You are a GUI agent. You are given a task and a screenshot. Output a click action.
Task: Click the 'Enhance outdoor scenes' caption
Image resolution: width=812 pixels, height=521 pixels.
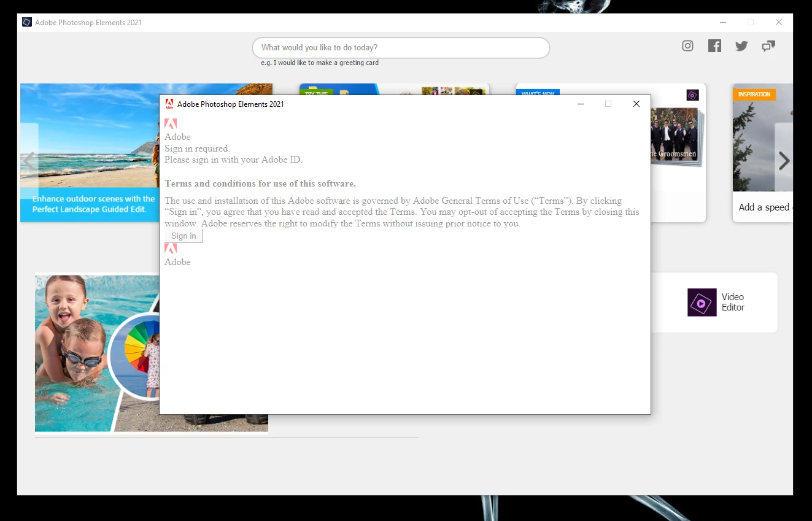click(x=93, y=204)
